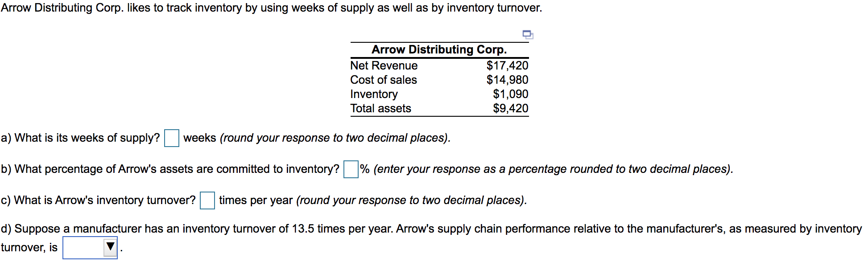
Task: Select question a) text about weeks of supply
Action: click(x=80, y=137)
